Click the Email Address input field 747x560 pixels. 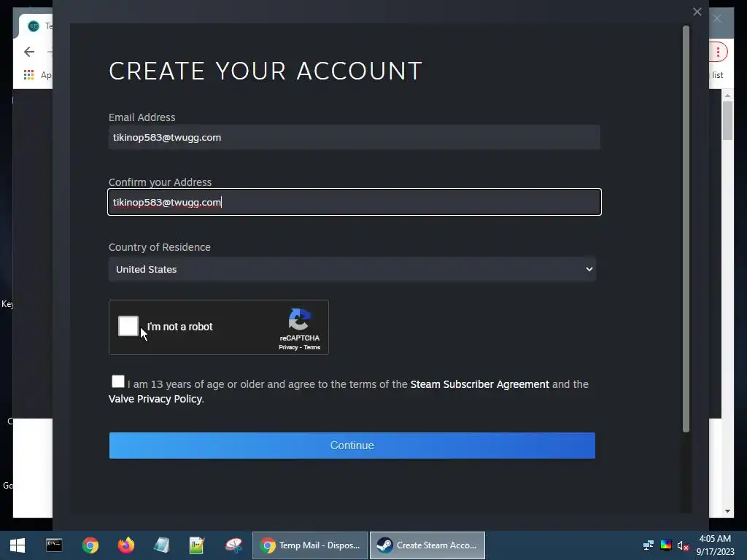pyautogui.click(x=355, y=137)
